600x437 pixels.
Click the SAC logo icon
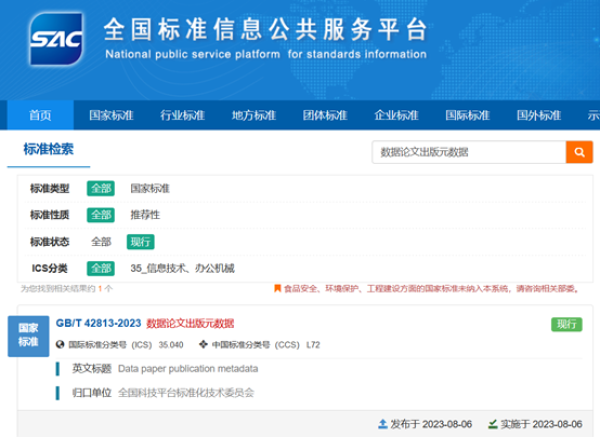point(54,42)
